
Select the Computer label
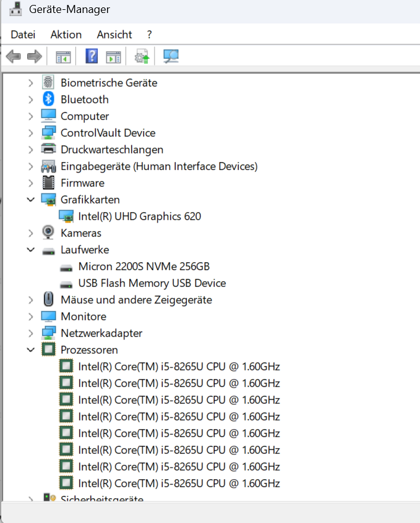click(x=85, y=116)
